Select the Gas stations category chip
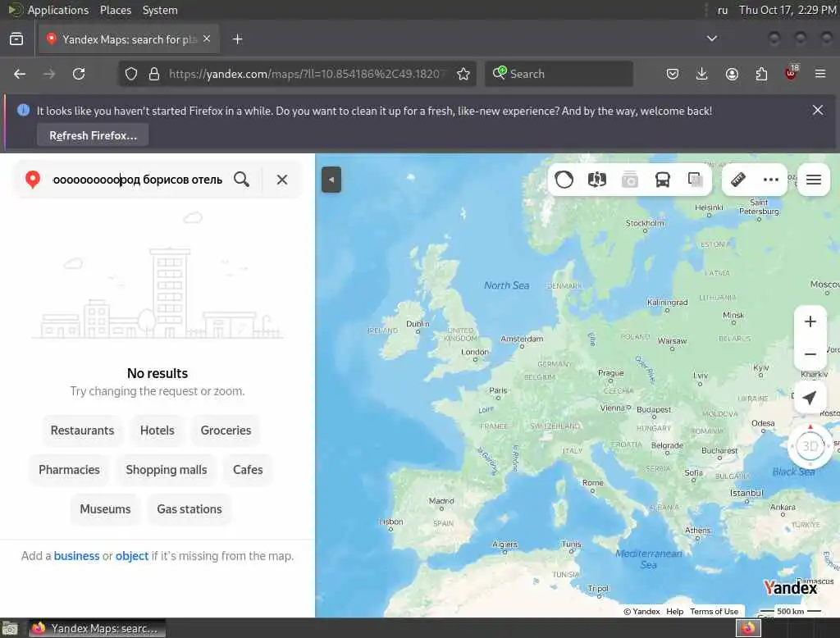The image size is (840, 638). [189, 509]
